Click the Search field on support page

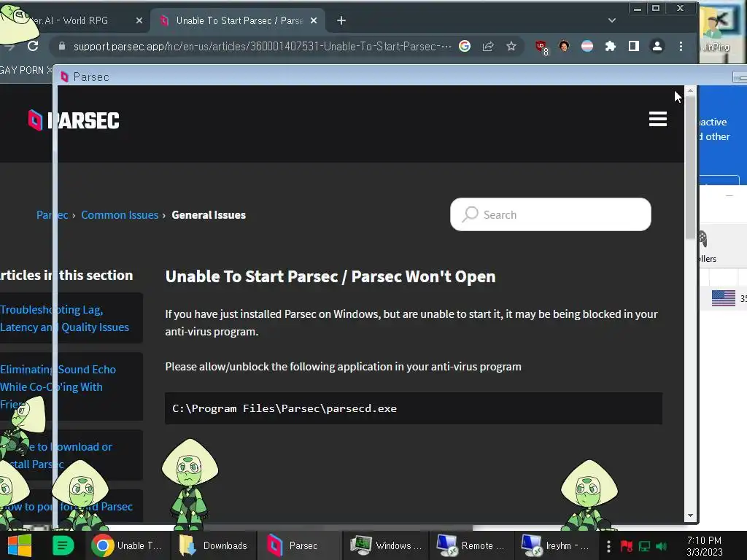point(551,214)
